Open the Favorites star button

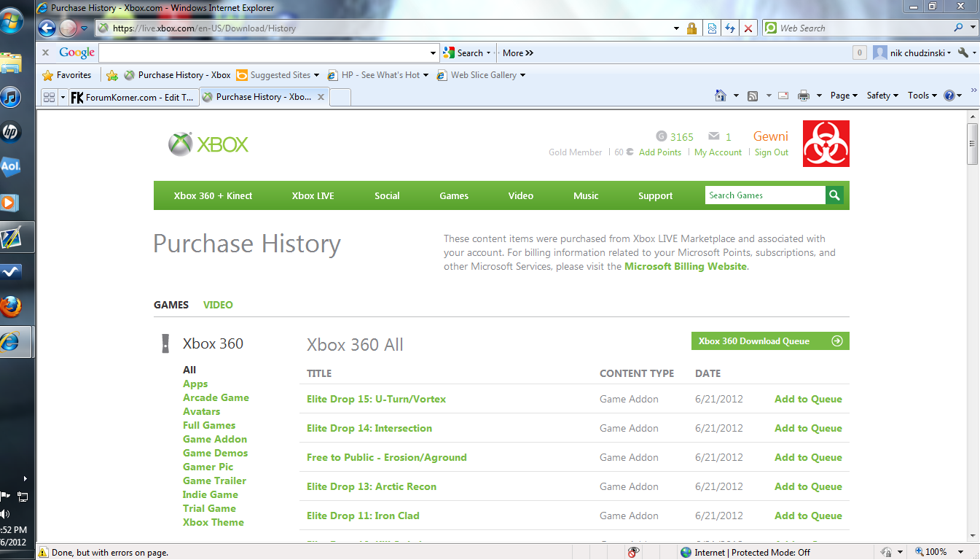tap(67, 75)
